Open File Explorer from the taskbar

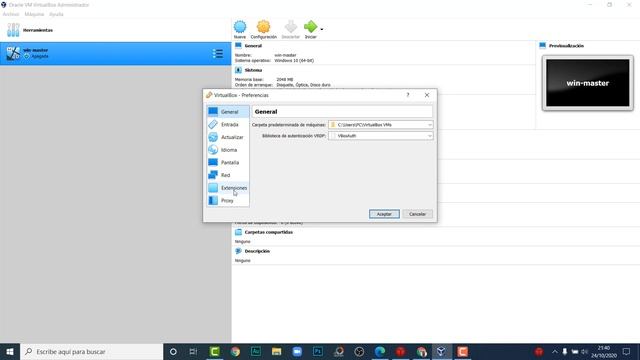[x=276, y=351]
